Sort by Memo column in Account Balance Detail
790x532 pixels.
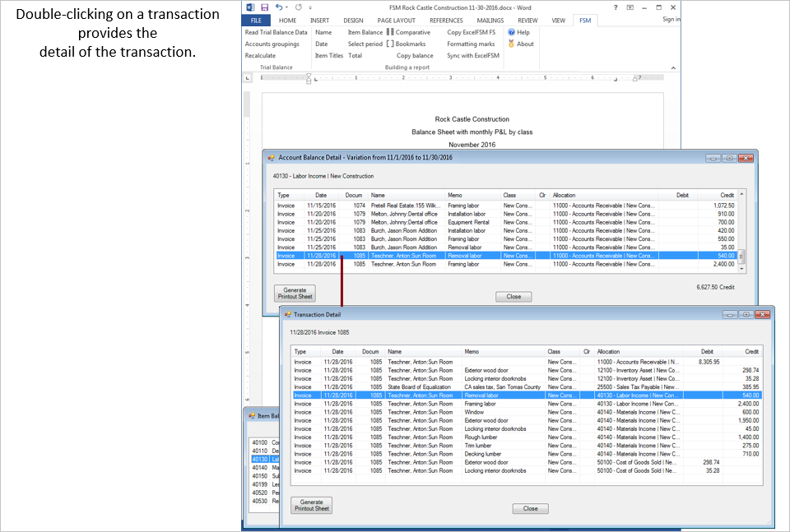point(472,195)
